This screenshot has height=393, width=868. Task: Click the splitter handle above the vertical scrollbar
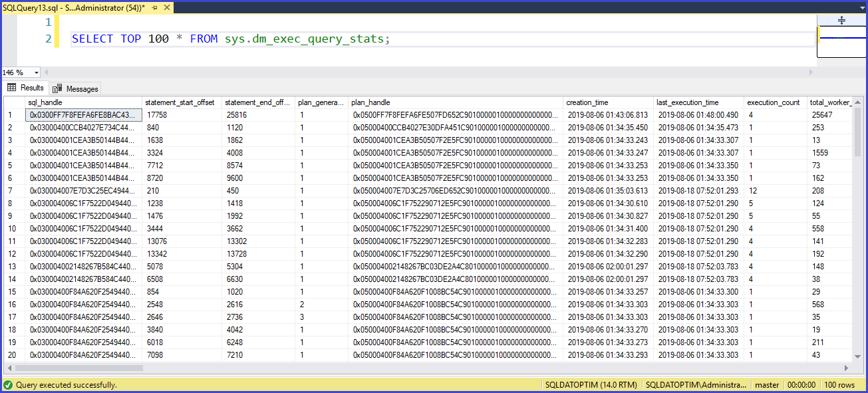pyautogui.click(x=841, y=19)
